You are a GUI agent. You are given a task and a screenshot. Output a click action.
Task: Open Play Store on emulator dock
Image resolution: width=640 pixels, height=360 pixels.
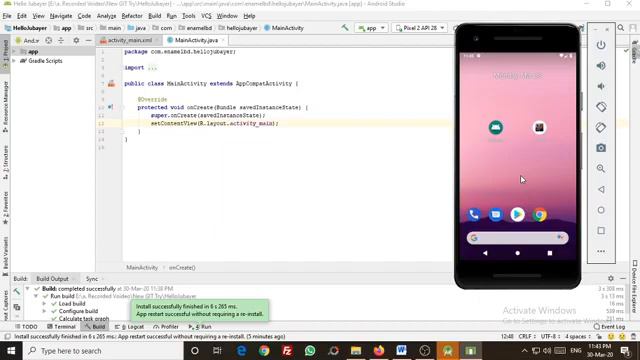(x=518, y=214)
